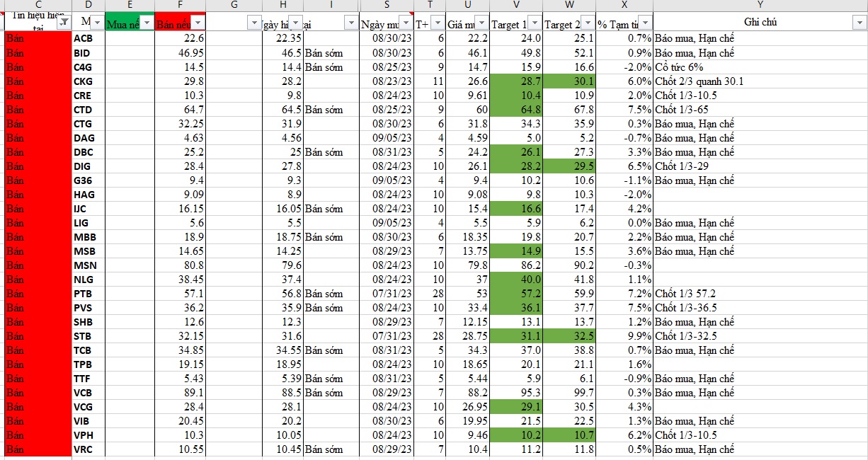Open the filter dropdown in column I header

point(350,23)
